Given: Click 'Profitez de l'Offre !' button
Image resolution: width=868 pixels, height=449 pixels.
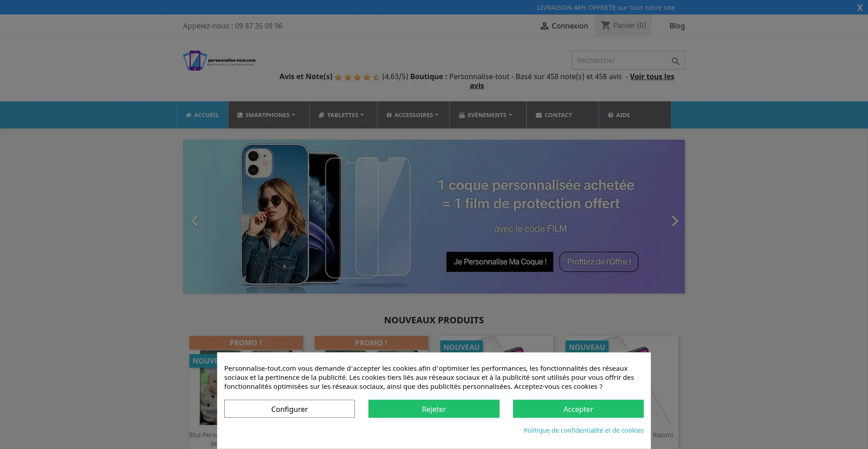Looking at the screenshot, I should tap(599, 262).
